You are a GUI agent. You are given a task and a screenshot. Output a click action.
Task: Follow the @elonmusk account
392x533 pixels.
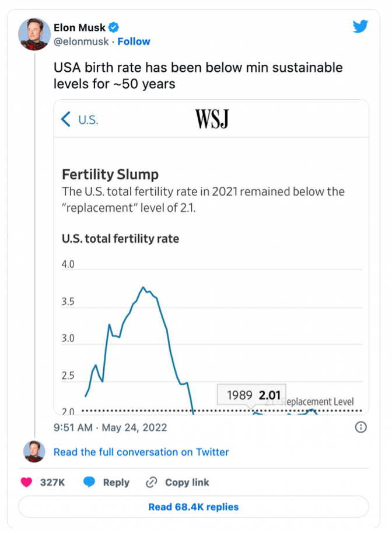tap(134, 41)
